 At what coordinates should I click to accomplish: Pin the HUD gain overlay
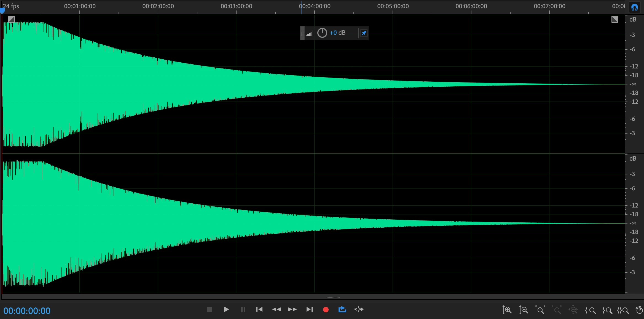(x=364, y=33)
